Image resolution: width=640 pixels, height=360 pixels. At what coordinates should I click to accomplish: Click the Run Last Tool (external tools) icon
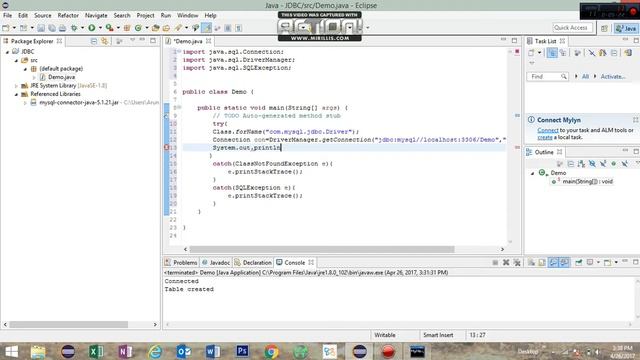109,28
